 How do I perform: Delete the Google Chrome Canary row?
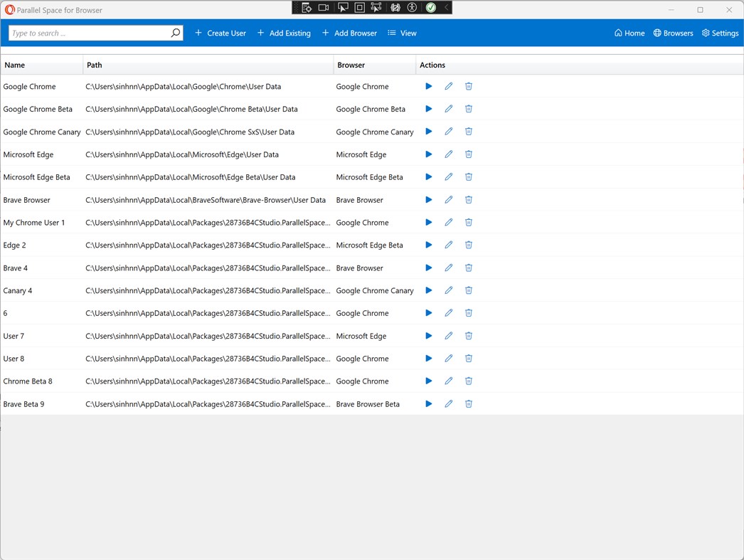click(x=468, y=132)
